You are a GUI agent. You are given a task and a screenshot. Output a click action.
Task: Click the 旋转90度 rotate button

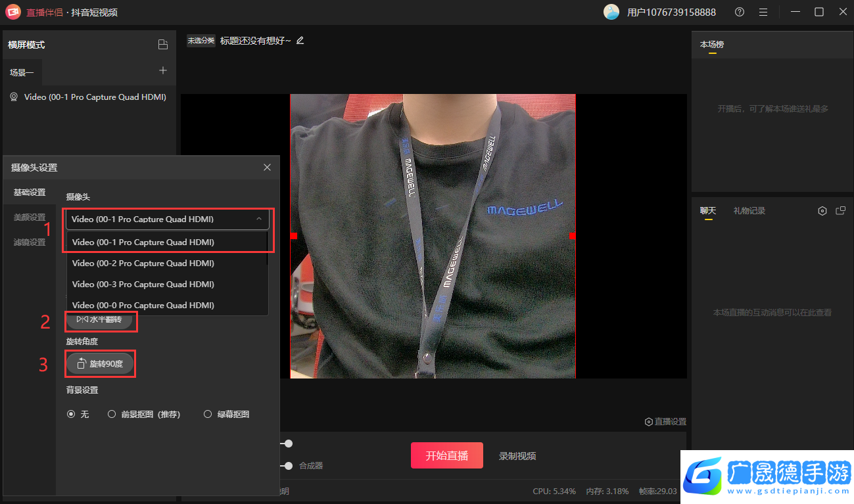pyautogui.click(x=100, y=363)
